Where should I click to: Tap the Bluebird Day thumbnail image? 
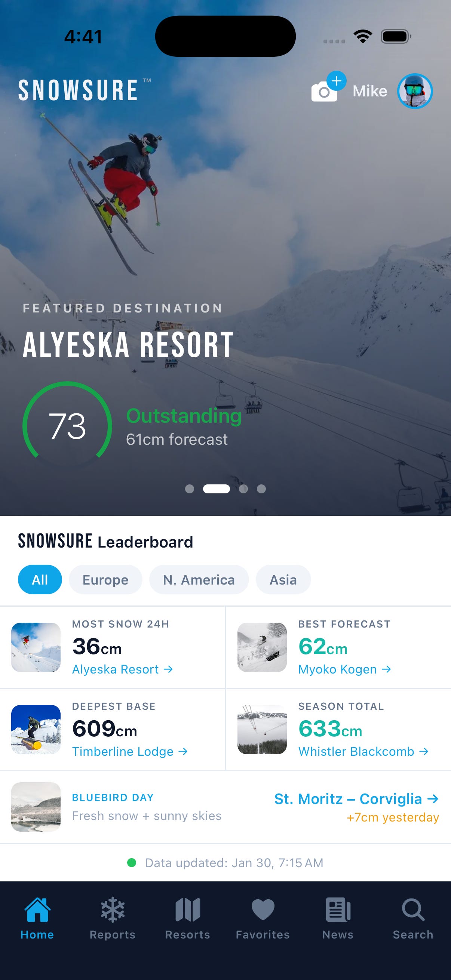point(36,807)
